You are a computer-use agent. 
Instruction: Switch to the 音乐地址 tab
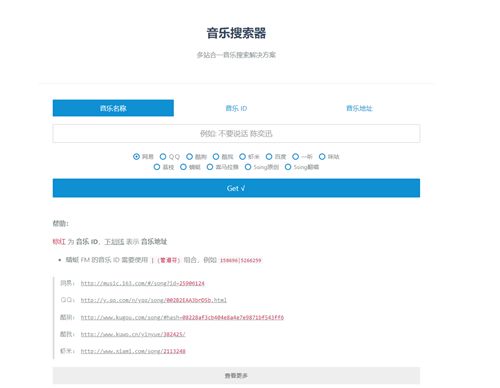coord(359,108)
